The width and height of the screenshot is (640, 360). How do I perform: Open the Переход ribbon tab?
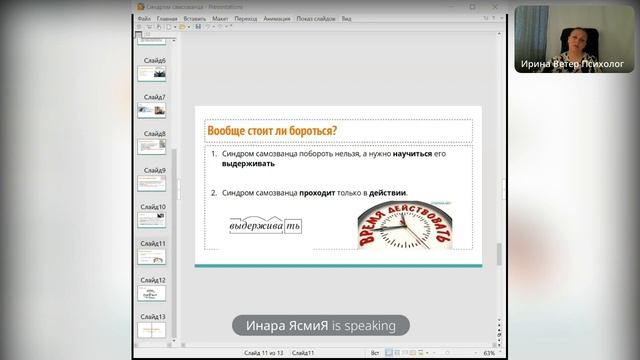246,19
